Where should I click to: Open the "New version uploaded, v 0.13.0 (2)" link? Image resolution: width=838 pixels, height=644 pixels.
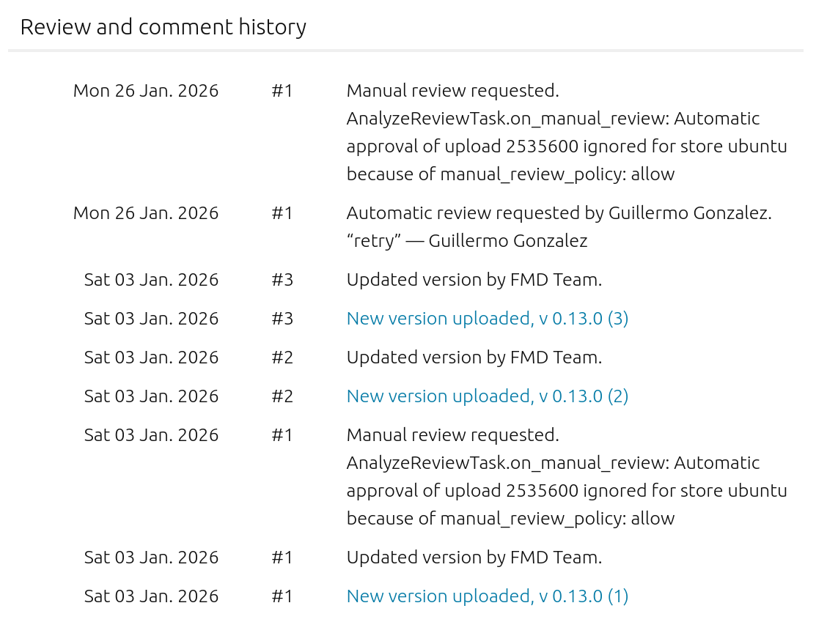487,396
